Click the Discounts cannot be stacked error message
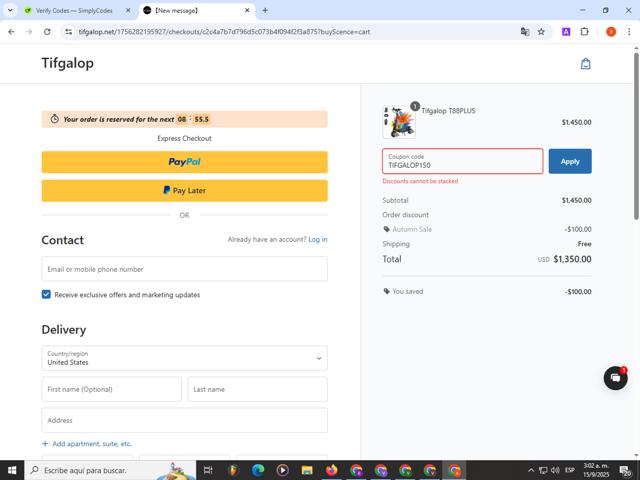Image resolution: width=640 pixels, height=480 pixels. (420, 181)
